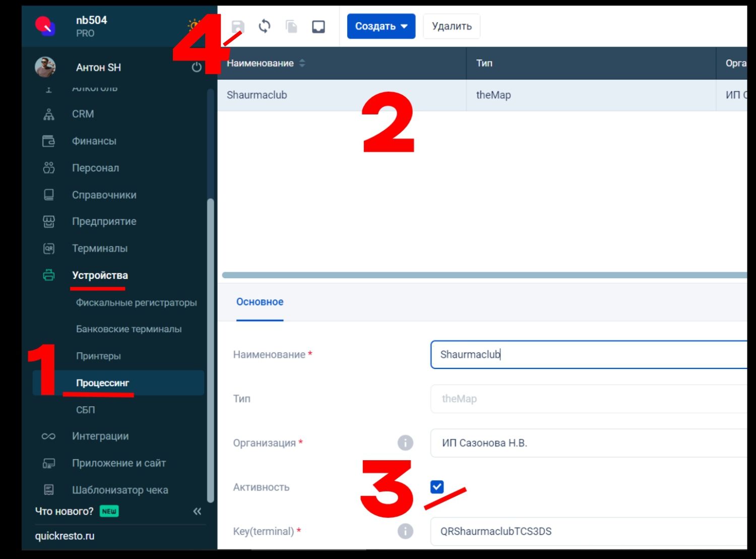Click the Терминалы QR icon

(49, 249)
